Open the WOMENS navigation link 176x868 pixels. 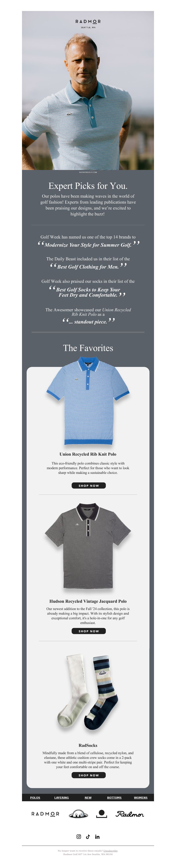pos(141,798)
